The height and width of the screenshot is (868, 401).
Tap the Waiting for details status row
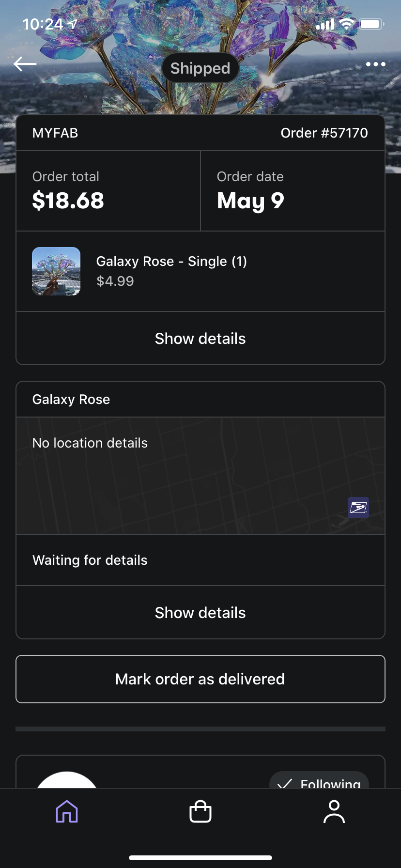click(x=200, y=560)
